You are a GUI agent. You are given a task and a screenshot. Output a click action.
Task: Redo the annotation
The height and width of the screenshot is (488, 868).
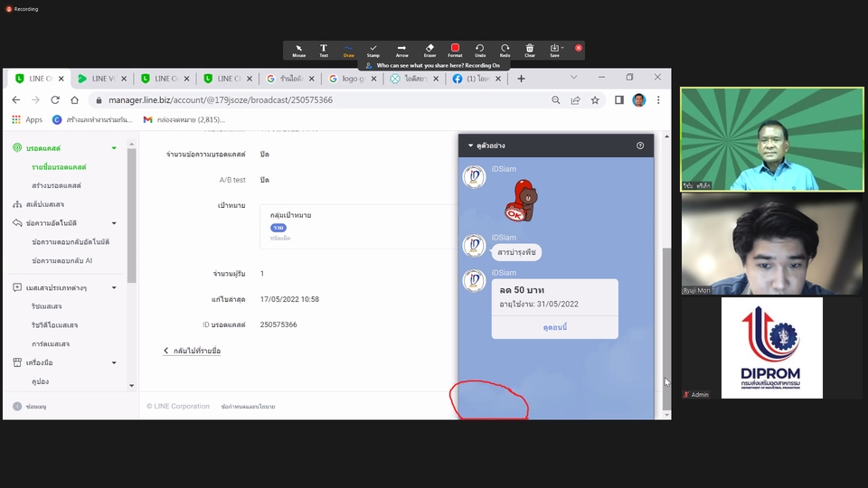pos(505,51)
